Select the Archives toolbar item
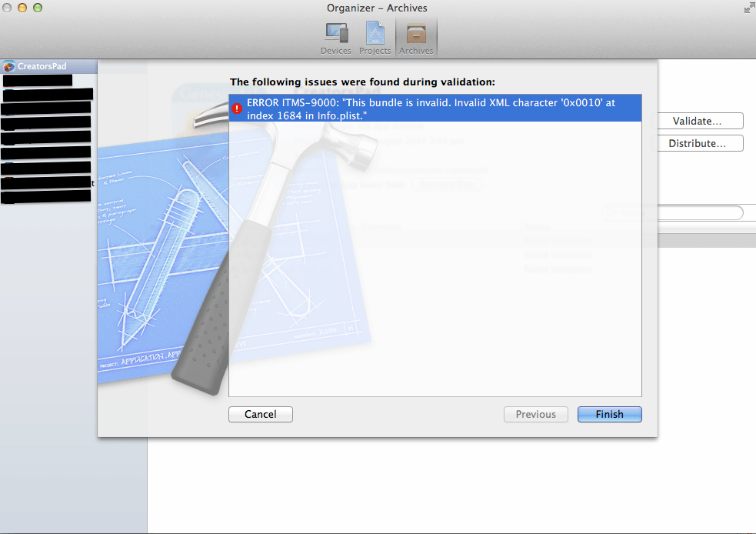 (x=416, y=38)
